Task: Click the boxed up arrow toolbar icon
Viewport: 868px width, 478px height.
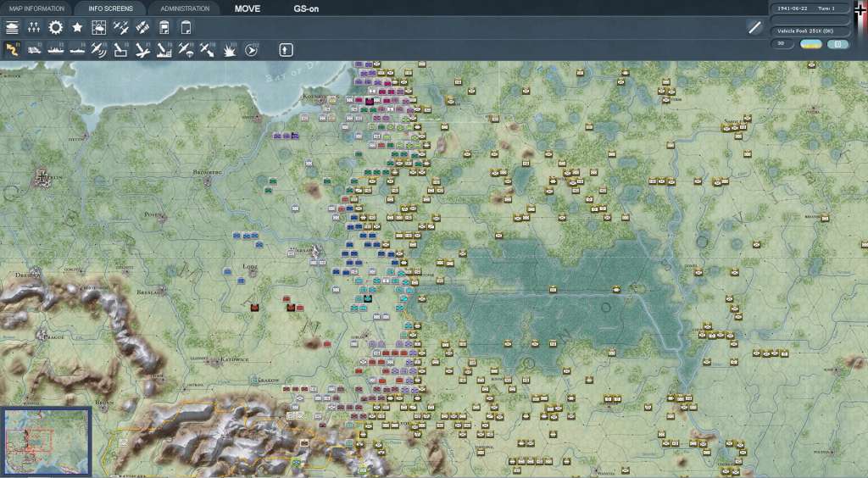Action: coord(286,50)
